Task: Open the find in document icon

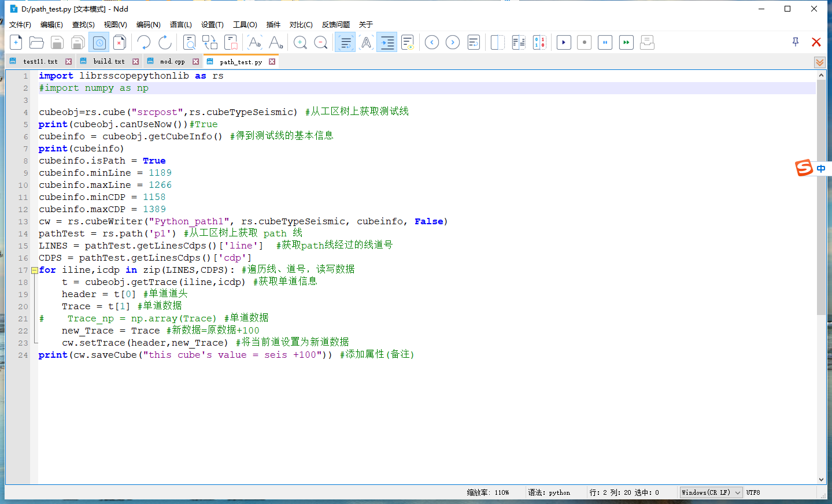Action: (x=189, y=42)
